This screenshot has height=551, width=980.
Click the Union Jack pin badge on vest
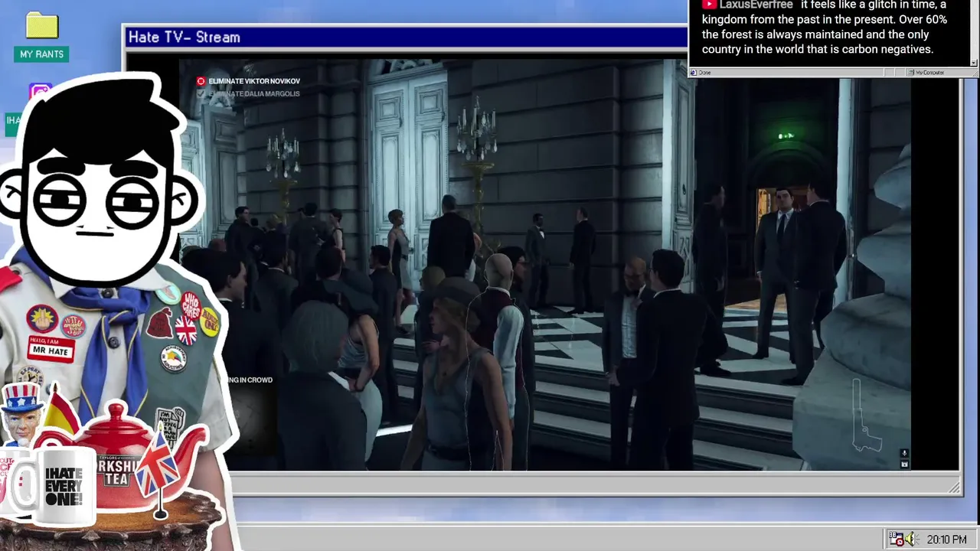tap(186, 330)
